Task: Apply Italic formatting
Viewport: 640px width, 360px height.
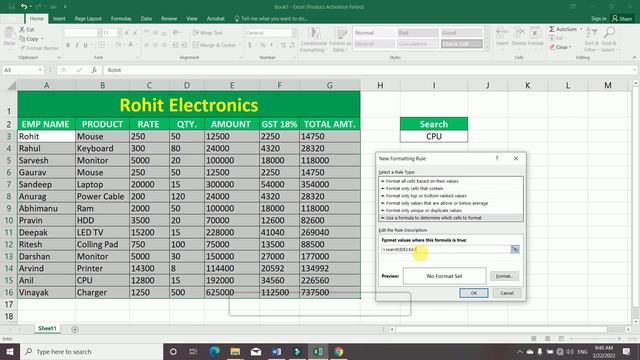Action: (x=77, y=45)
